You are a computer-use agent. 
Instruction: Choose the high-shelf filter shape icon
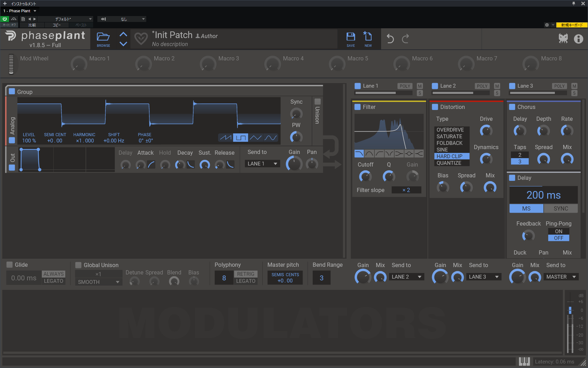pyautogui.click(x=419, y=154)
